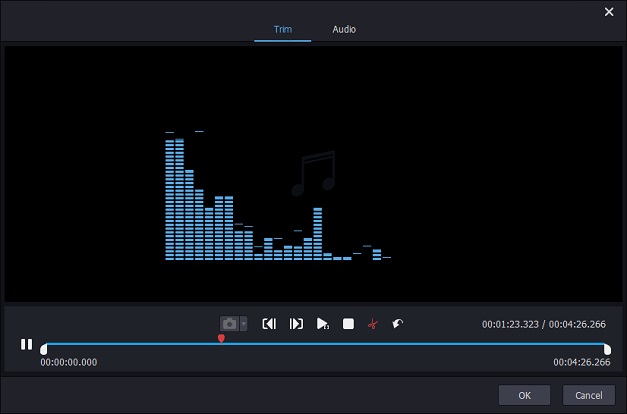Reset trim with undo arrow
Image resolution: width=627 pixels, height=414 pixels.
[397, 323]
